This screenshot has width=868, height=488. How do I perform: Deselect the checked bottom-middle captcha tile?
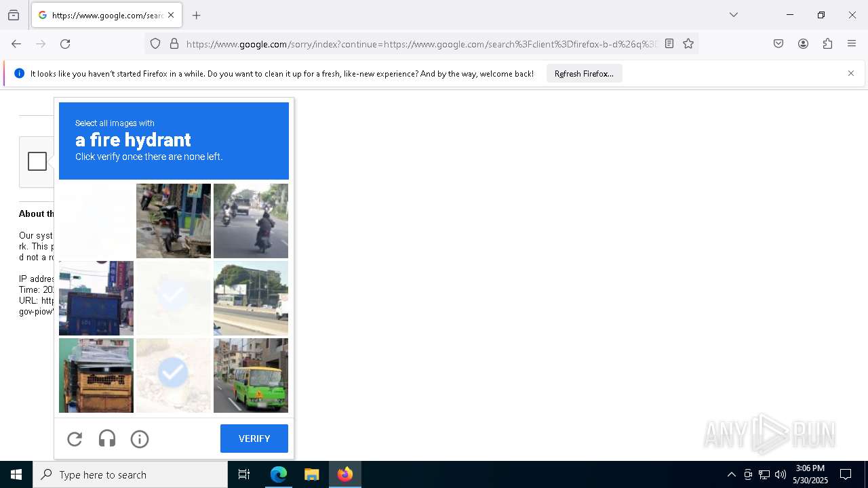click(174, 375)
